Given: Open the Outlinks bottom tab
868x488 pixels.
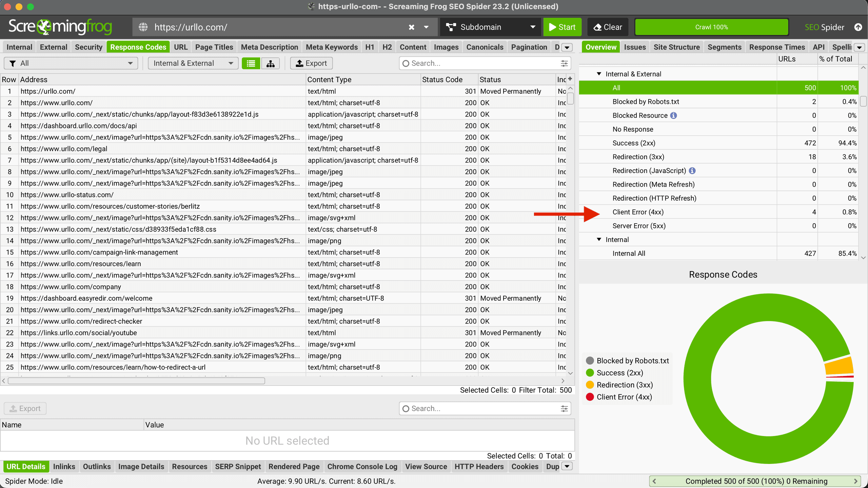Looking at the screenshot, I should [x=97, y=467].
